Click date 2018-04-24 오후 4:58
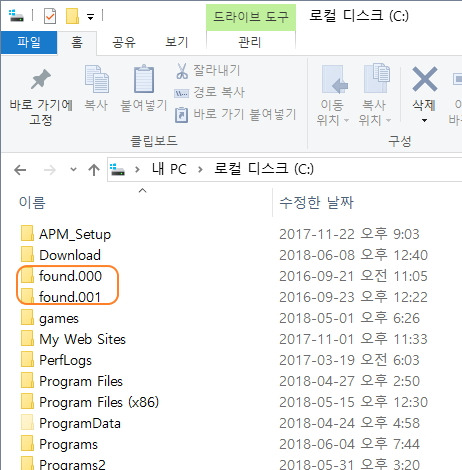 pyautogui.click(x=349, y=423)
